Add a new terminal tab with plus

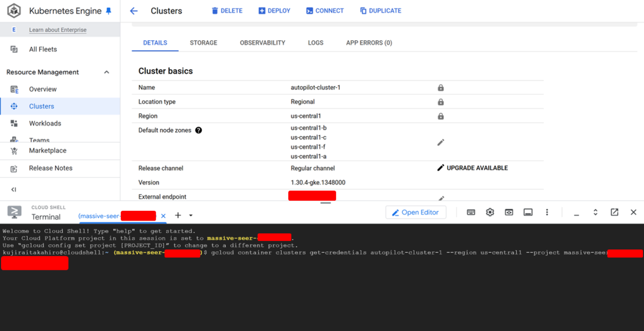tap(178, 216)
